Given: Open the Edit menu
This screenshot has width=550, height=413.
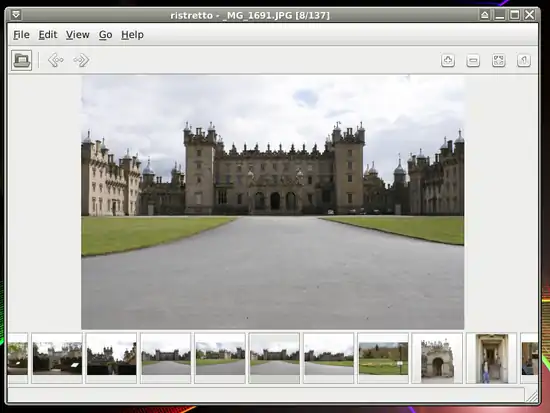Looking at the screenshot, I should point(48,35).
